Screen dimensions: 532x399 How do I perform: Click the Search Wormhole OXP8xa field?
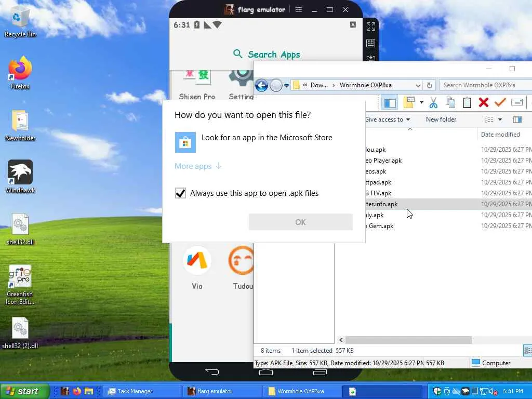pos(486,85)
